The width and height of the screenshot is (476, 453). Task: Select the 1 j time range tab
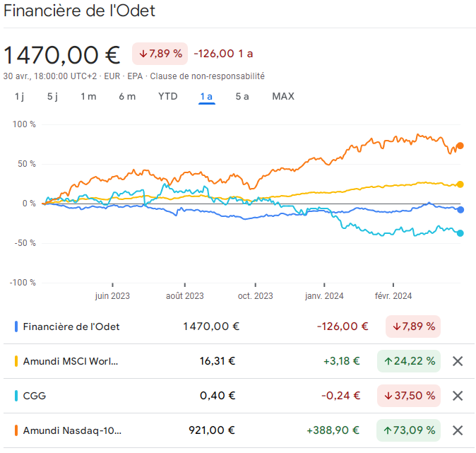19,96
